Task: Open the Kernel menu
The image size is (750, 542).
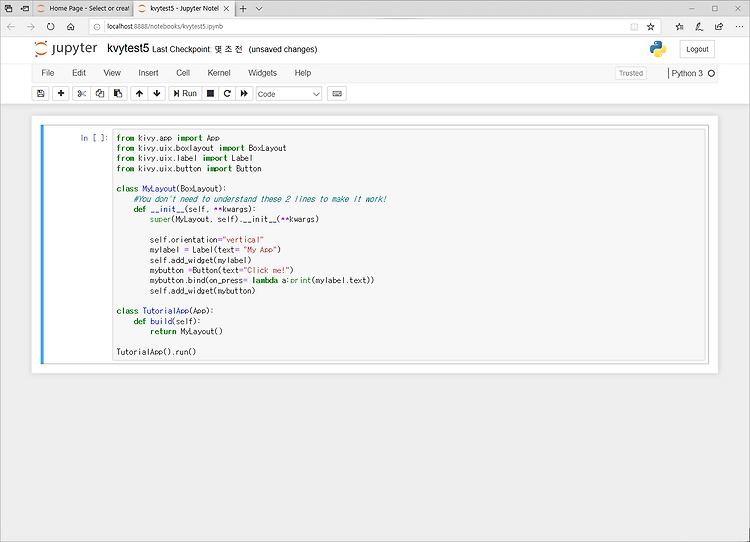Action: coord(219,73)
